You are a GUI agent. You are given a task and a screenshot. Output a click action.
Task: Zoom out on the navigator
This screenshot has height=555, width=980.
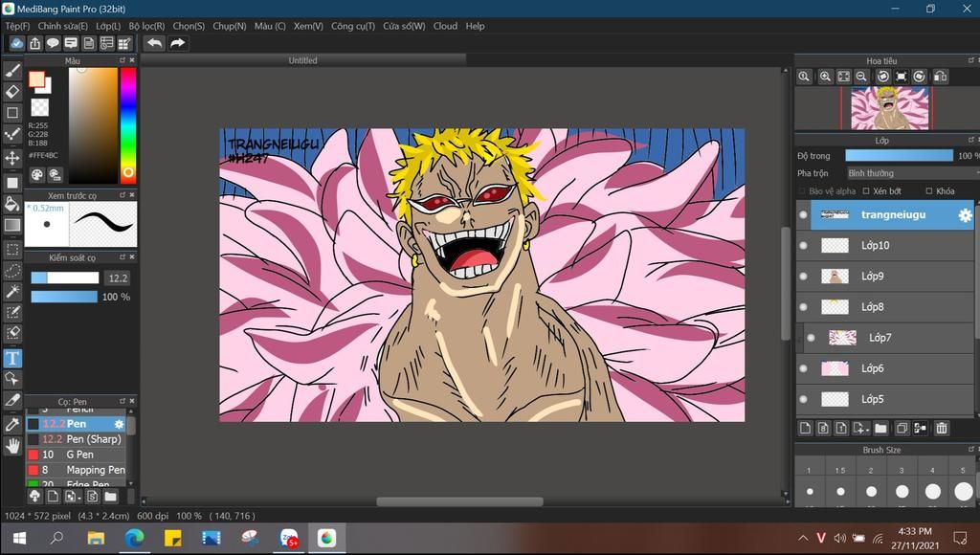861,77
